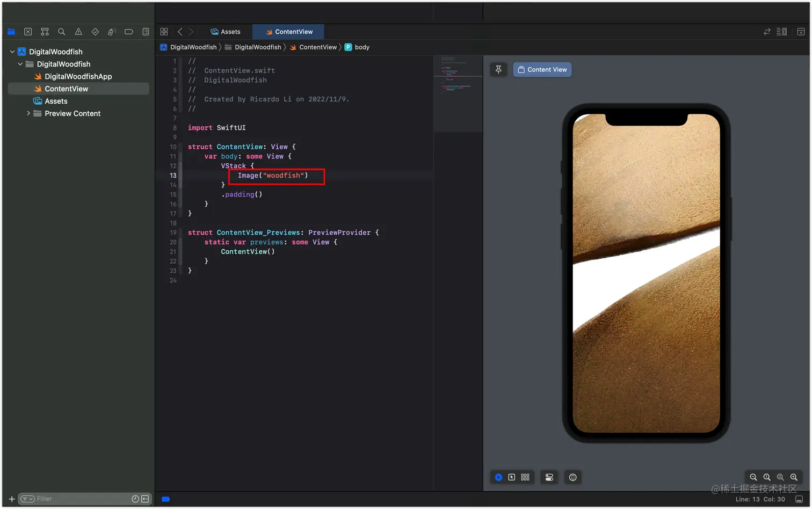Click the add plus button in navigator
Image resolution: width=812 pixels, height=509 pixels.
pyautogui.click(x=11, y=499)
